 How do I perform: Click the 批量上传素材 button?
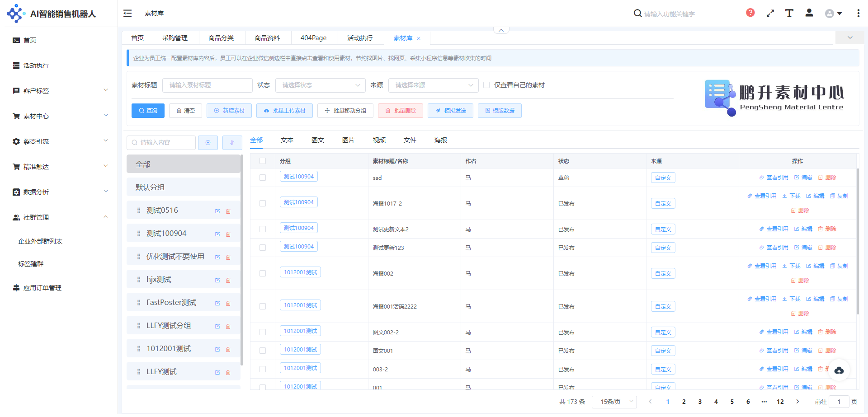point(284,111)
